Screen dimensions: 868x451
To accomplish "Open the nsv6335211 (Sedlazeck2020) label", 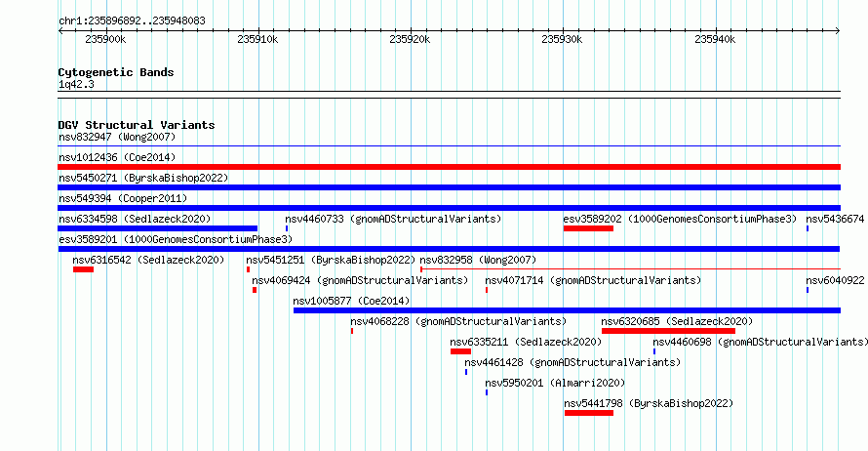I will [526, 342].
